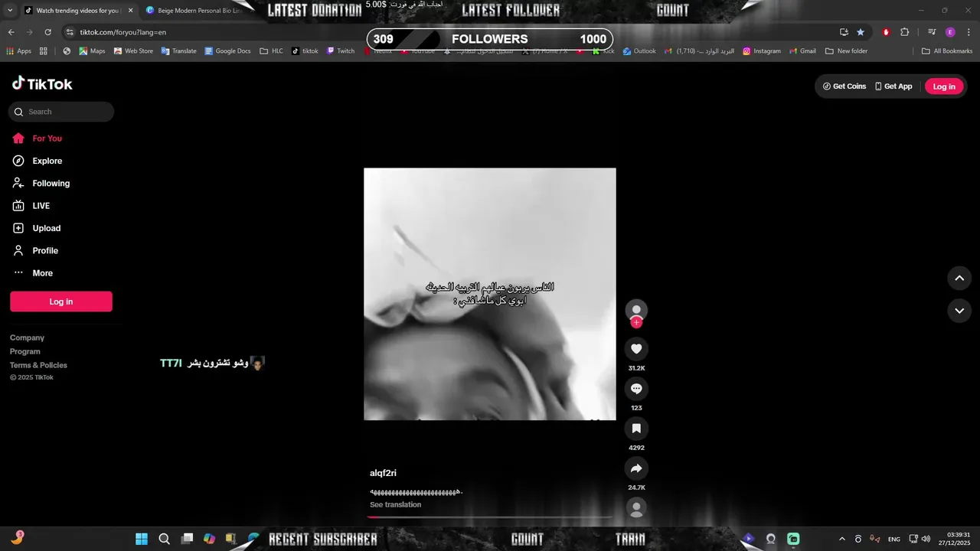Screen dimensions: 980x551
Task: Open the New folder bookmark folder
Action: [x=846, y=51]
